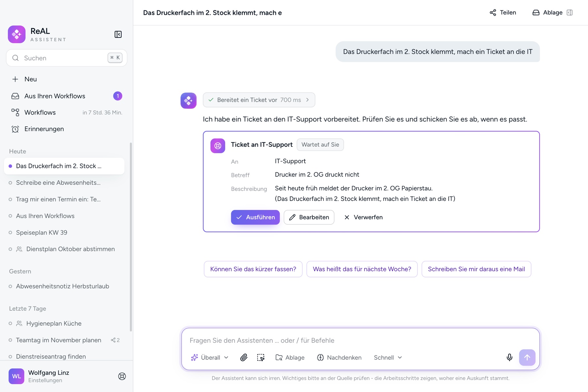The height and width of the screenshot is (392, 588).
Task: Open the Workflows menu item
Action: coord(67,112)
